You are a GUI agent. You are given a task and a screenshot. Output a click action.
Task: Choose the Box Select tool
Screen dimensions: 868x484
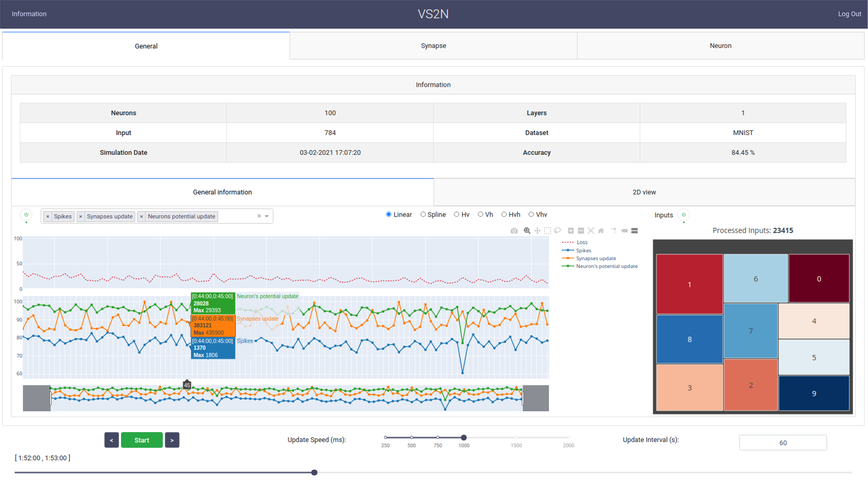pyautogui.click(x=547, y=231)
